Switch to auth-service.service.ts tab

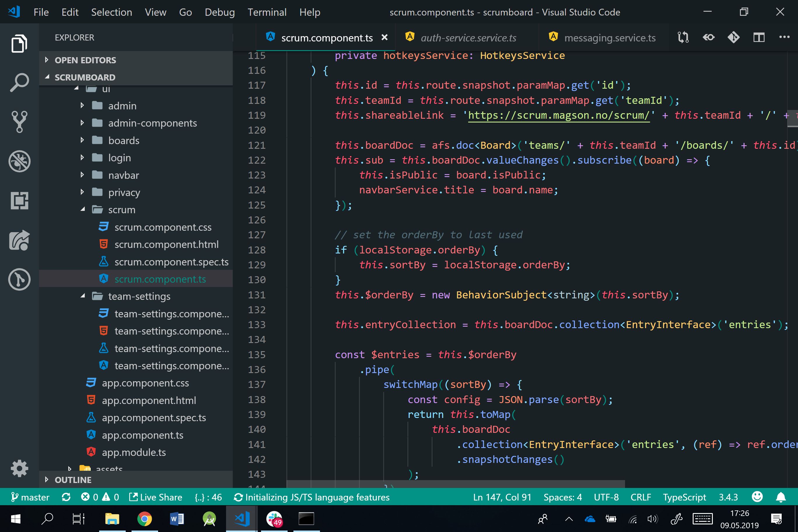[468, 38]
